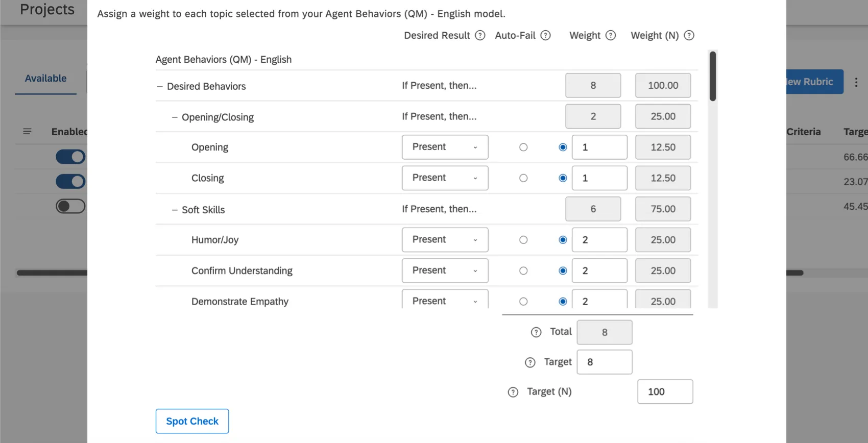Click the Weight (N) help icon
Viewport: 868px width, 443px height.
689,36
